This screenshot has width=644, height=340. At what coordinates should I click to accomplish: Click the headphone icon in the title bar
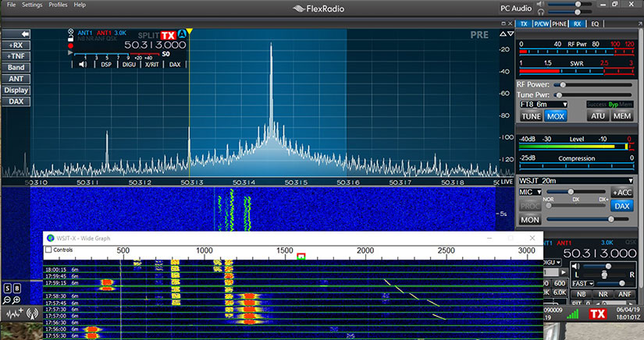(x=540, y=12)
